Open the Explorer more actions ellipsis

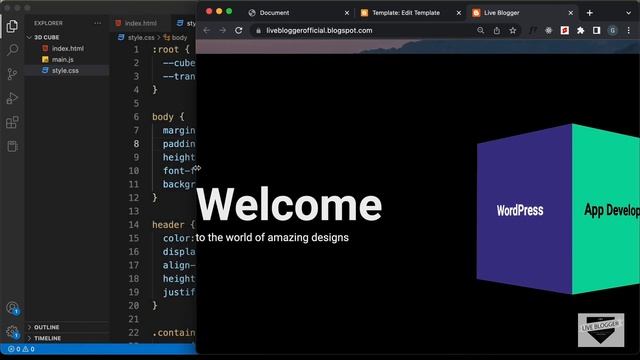(x=98, y=23)
